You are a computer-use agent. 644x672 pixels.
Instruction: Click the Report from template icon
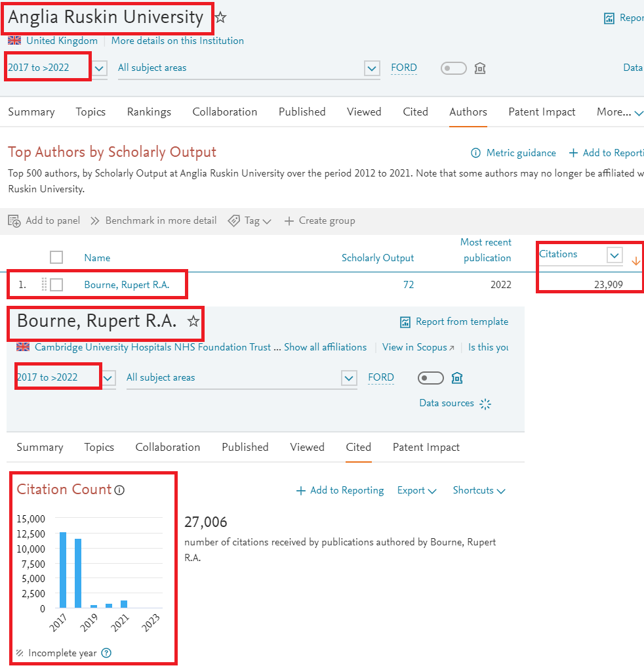(405, 322)
